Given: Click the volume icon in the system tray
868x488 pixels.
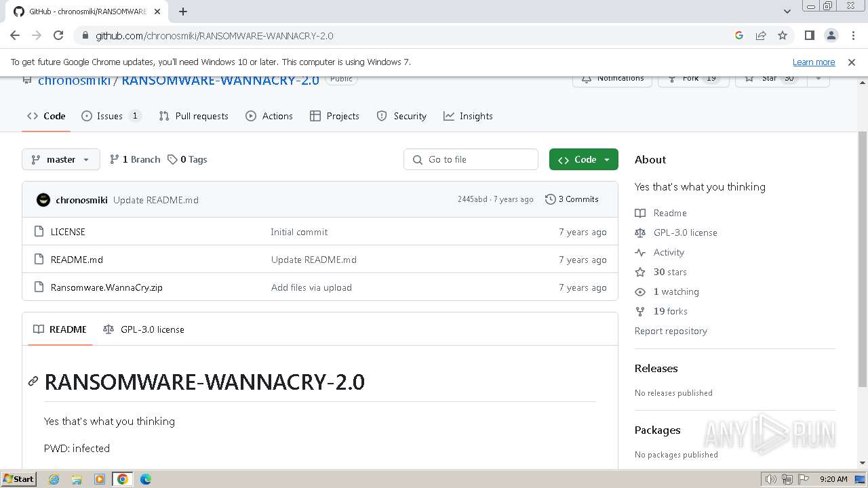Looking at the screenshot, I should point(770,479).
